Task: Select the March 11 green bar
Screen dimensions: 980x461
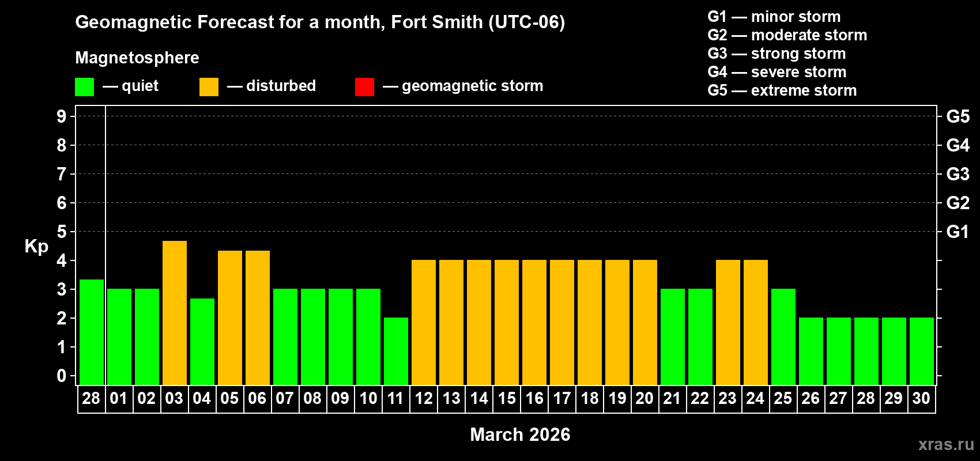Action: pyautogui.click(x=396, y=351)
